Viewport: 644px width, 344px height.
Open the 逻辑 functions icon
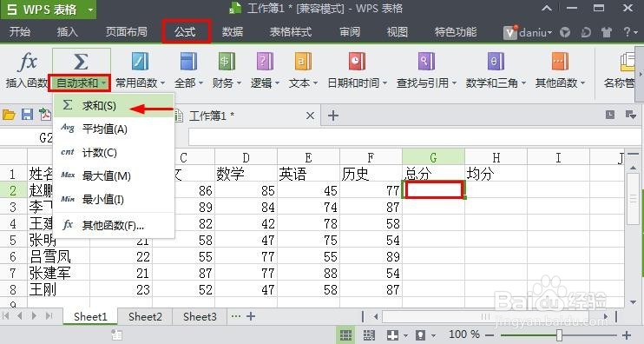pyautogui.click(x=265, y=62)
